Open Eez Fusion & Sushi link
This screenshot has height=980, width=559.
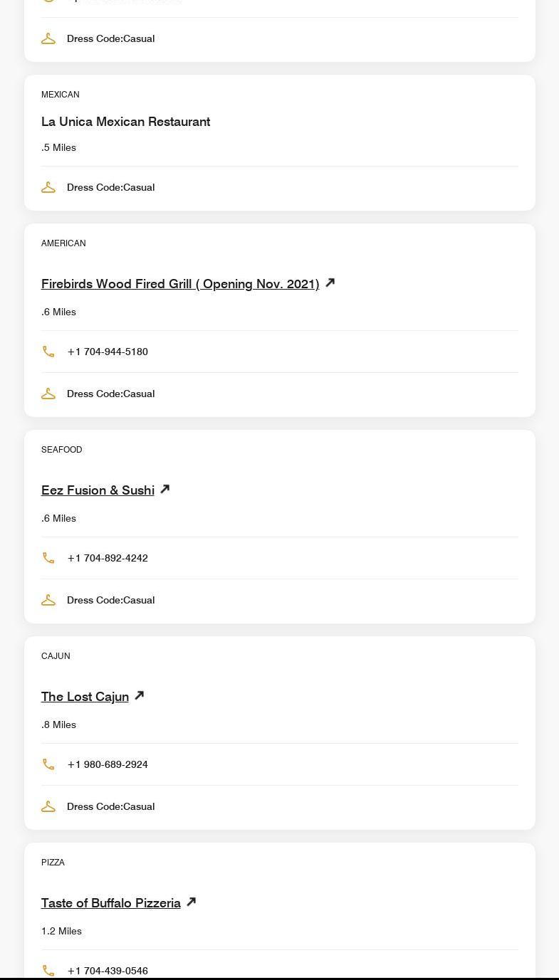point(98,490)
